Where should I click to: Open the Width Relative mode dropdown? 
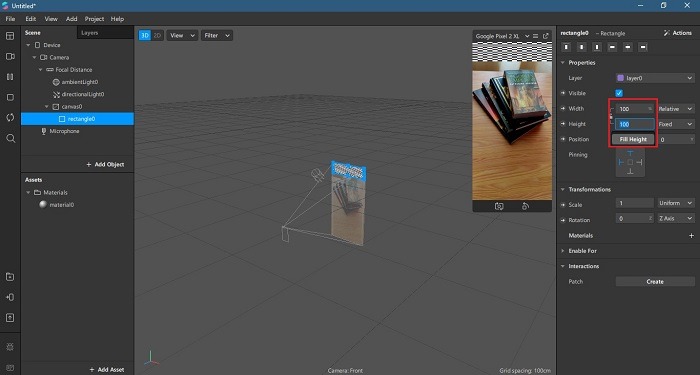(675, 109)
